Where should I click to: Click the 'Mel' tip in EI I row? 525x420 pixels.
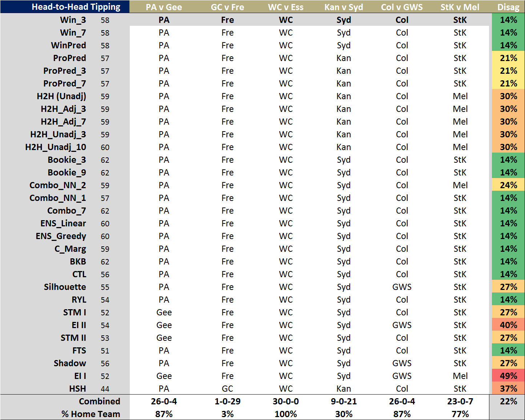point(460,376)
